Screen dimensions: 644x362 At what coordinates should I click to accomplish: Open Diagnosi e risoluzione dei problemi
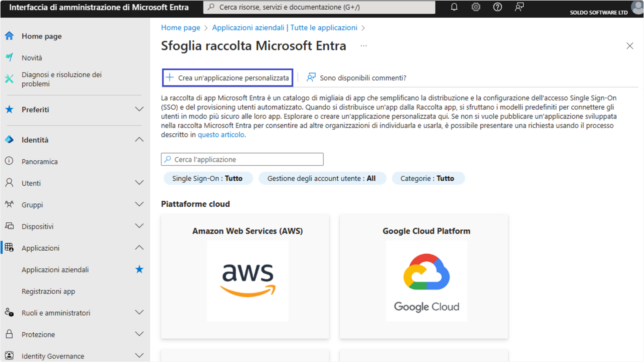(x=62, y=79)
